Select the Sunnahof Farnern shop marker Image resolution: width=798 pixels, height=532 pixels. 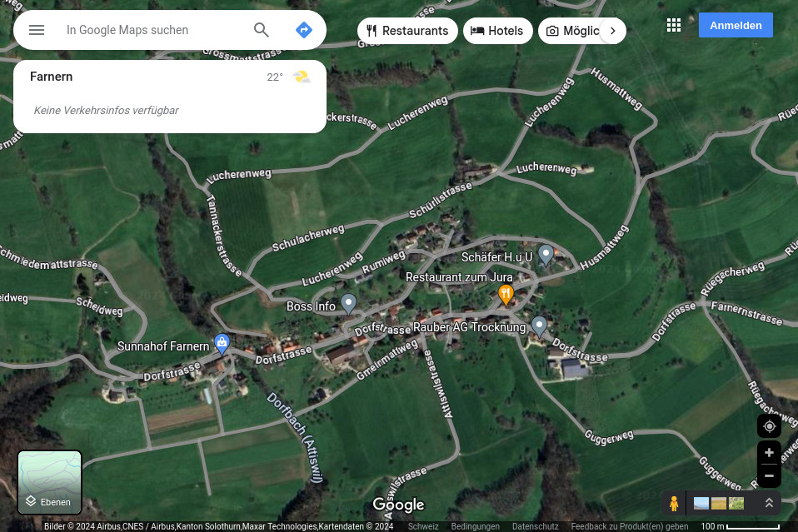tap(222, 342)
